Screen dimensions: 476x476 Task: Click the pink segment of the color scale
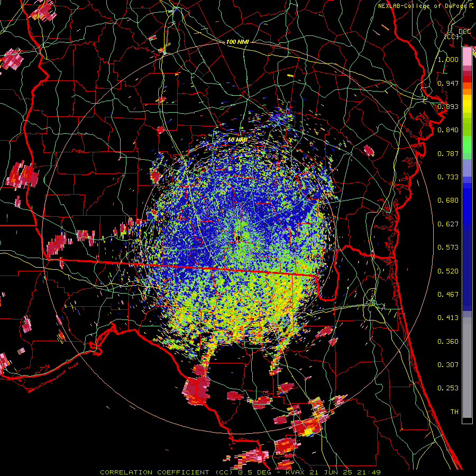pos(467,57)
